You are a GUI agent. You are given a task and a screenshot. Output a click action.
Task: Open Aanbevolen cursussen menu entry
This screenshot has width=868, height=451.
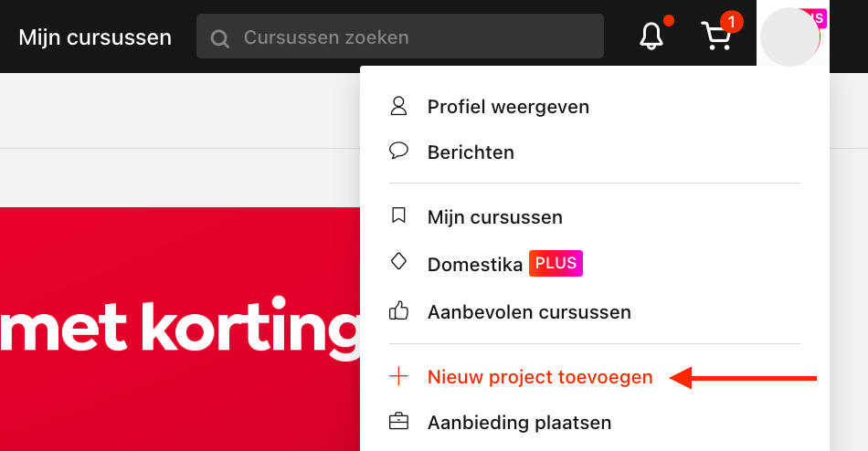(x=529, y=312)
